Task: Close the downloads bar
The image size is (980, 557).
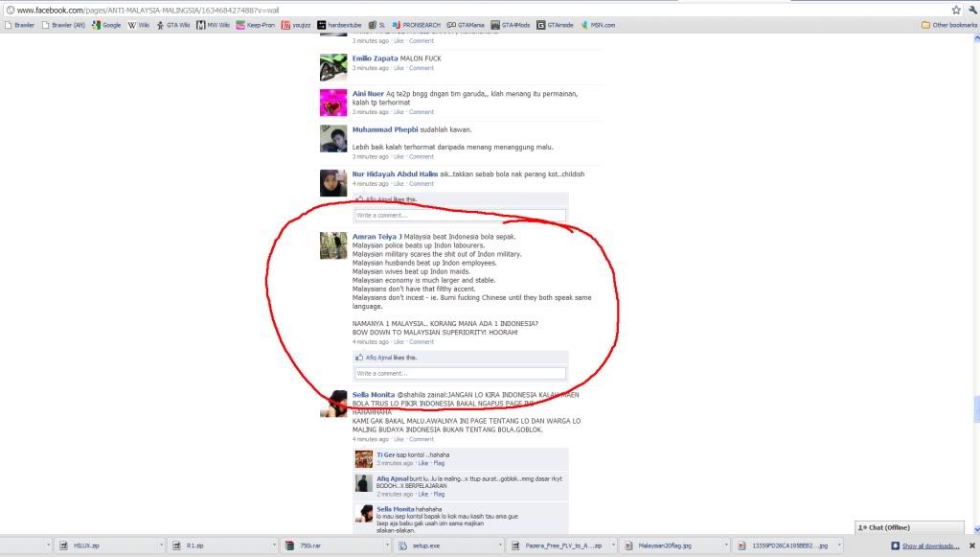Action: pyautogui.click(x=971, y=545)
